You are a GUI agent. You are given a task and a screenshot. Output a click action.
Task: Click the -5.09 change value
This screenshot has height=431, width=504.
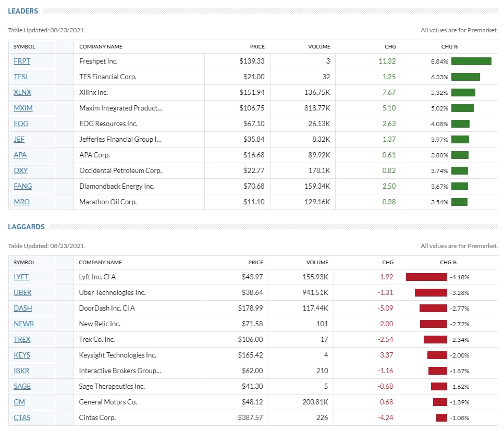pos(385,308)
